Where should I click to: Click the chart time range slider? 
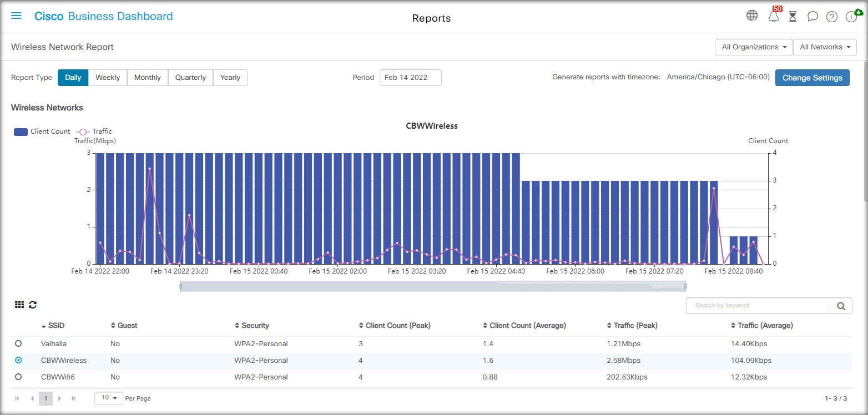[433, 286]
